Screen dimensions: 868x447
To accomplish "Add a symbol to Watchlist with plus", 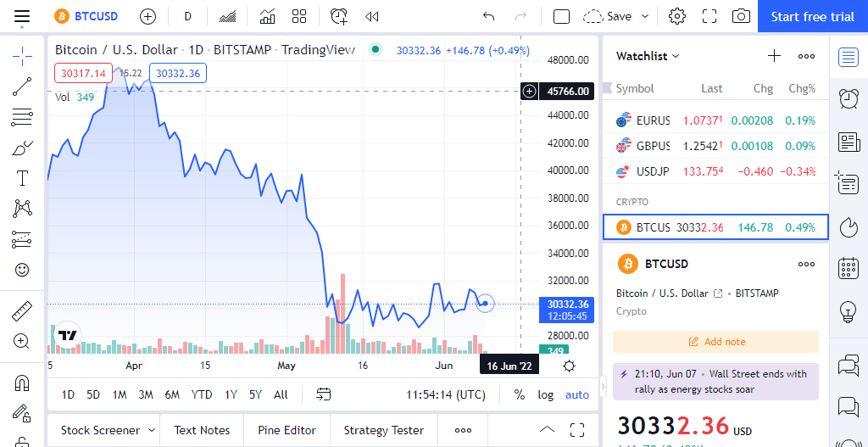I will (774, 56).
